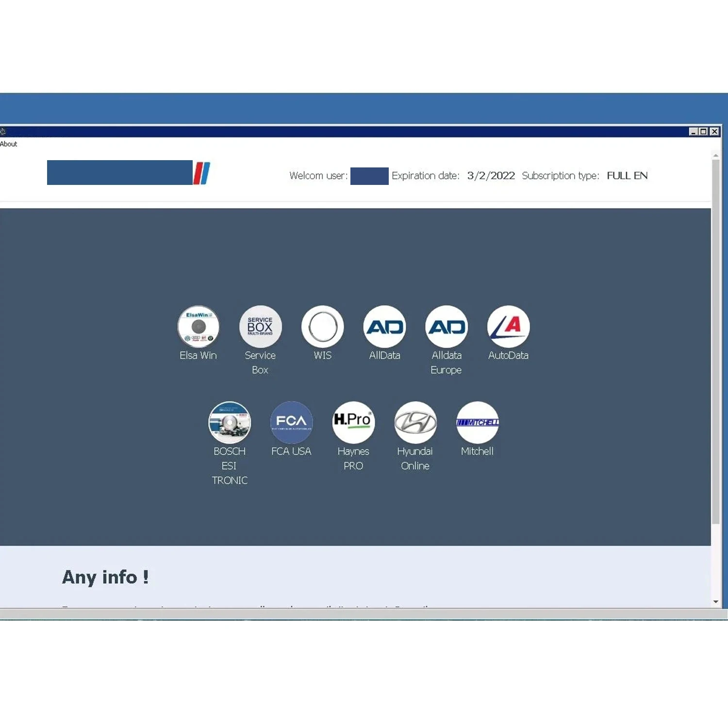Click the Any info ! heading

pos(105,577)
